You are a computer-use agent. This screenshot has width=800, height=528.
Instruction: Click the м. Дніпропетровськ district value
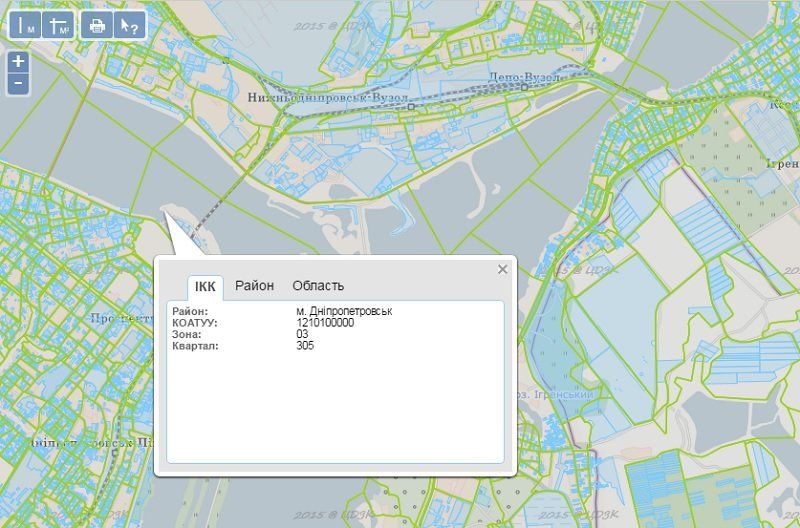coord(344,312)
